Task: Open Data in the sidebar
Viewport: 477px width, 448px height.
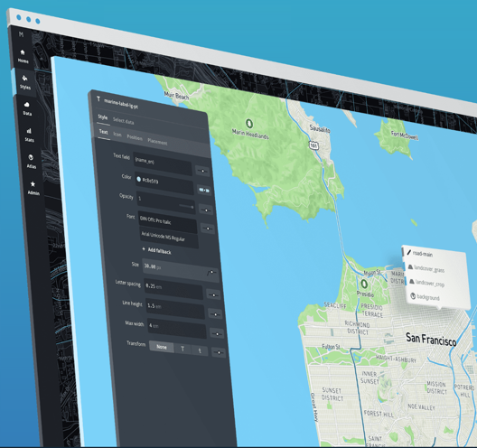Action: point(27,108)
